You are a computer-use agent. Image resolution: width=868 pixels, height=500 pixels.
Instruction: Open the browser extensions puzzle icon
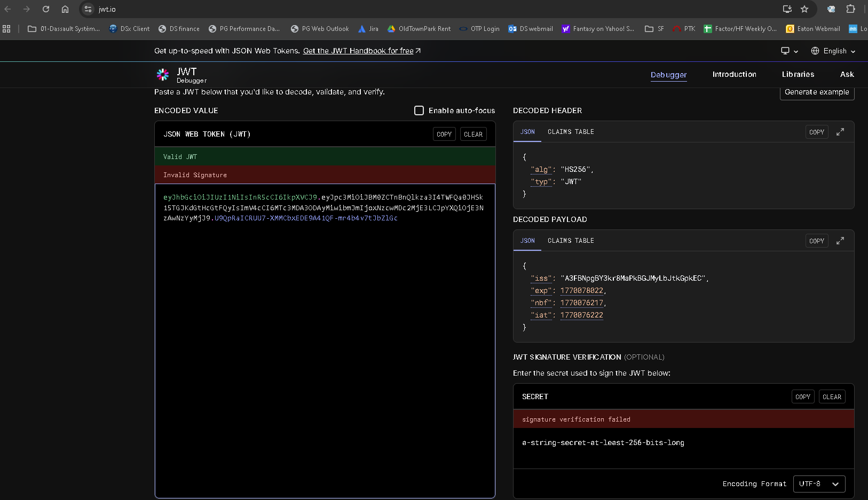(x=850, y=9)
